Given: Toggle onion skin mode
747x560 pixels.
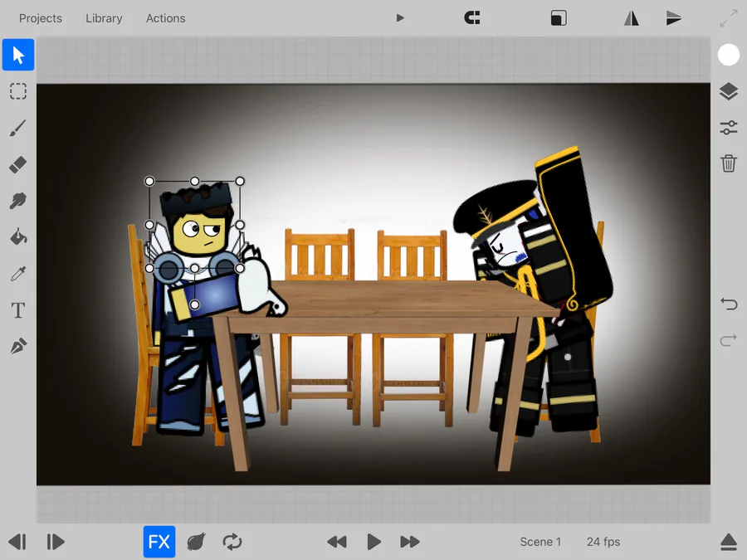Looking at the screenshot, I should click(x=196, y=542).
